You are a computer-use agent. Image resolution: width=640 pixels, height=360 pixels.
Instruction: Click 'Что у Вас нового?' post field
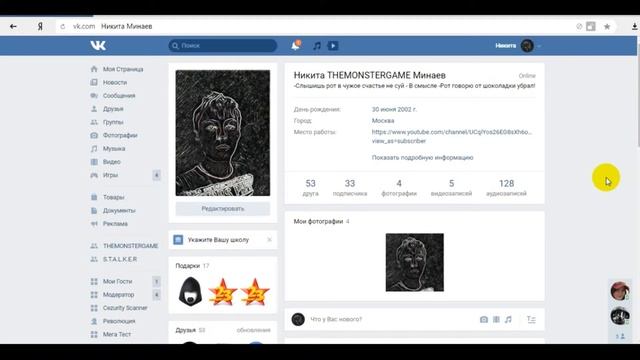[392, 319]
